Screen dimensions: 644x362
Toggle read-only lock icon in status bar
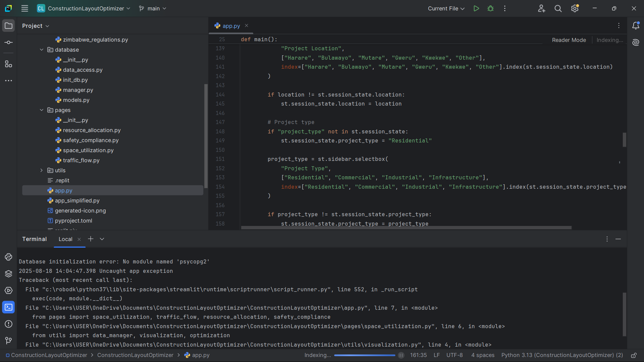click(x=634, y=355)
